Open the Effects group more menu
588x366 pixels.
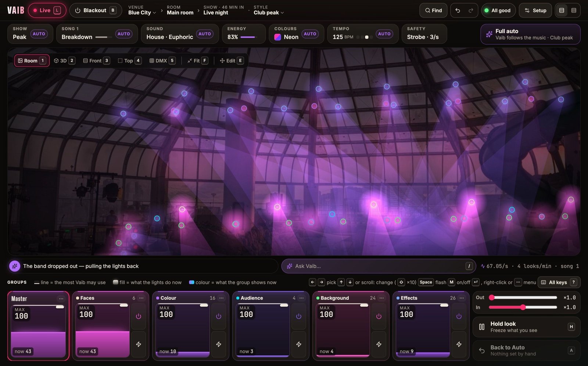(x=462, y=298)
